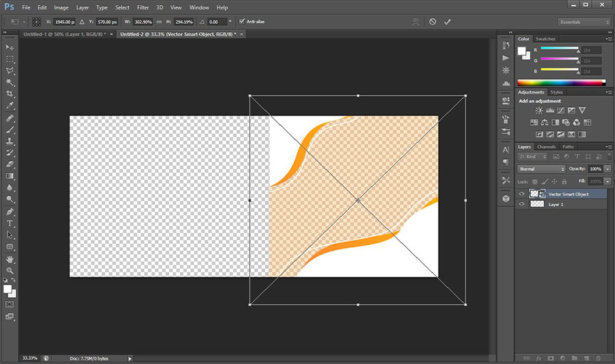This screenshot has height=364, width=615.
Task: Select the Crop tool
Action: tap(10, 94)
